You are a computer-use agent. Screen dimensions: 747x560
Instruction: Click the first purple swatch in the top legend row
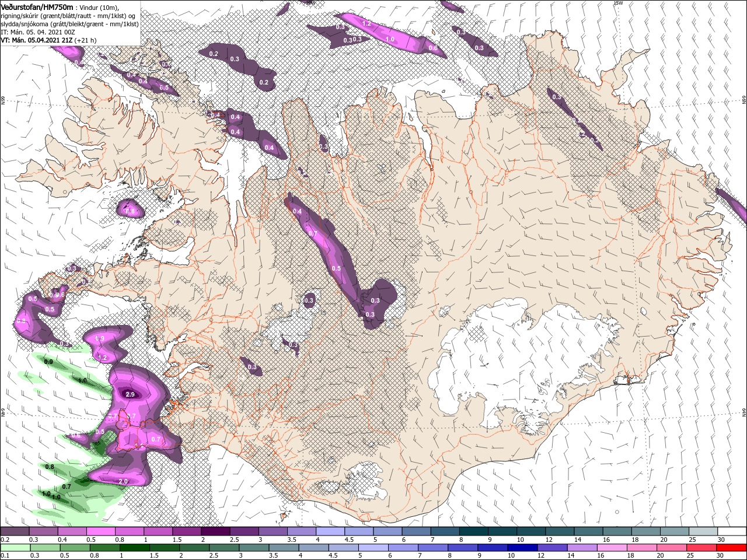15,531
